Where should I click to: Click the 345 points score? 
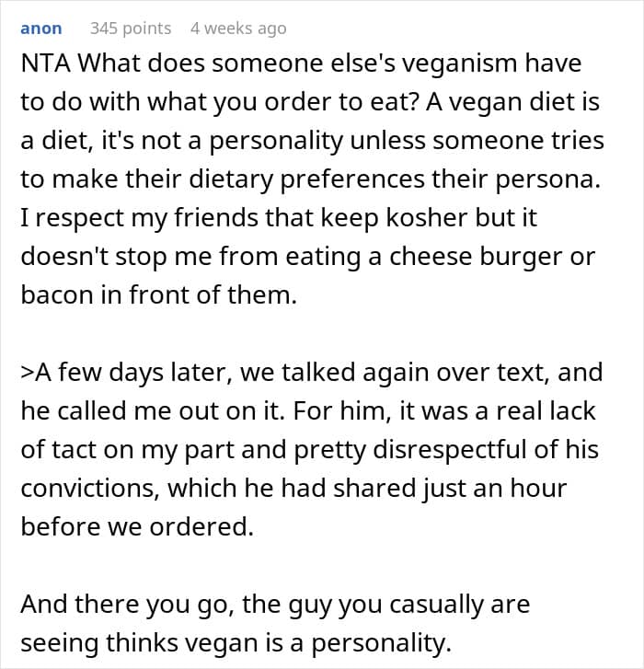(x=131, y=29)
